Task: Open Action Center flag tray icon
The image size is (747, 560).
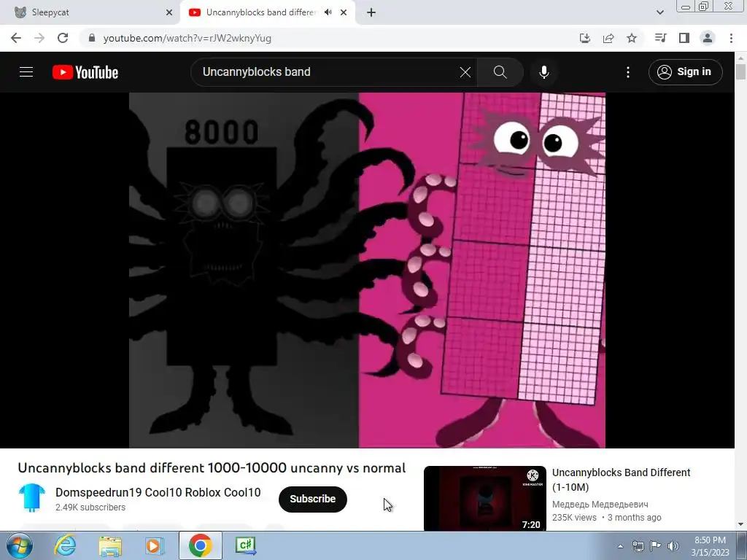Action: (x=656, y=546)
